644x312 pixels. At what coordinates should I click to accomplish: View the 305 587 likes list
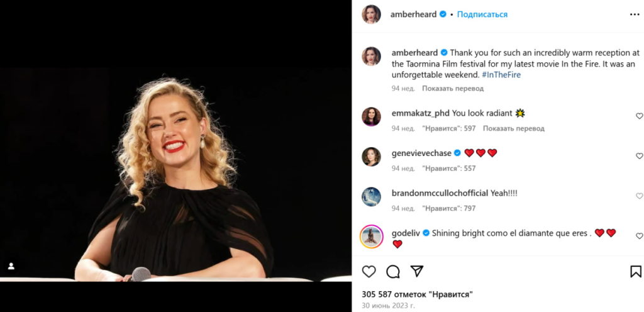(x=417, y=294)
